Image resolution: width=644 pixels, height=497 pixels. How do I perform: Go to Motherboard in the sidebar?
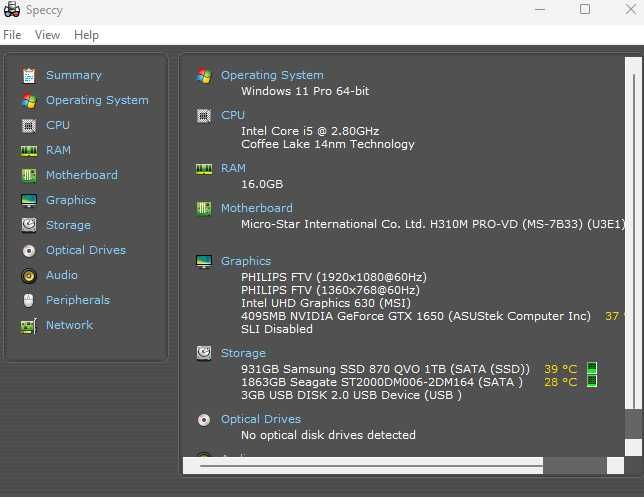click(x=82, y=175)
